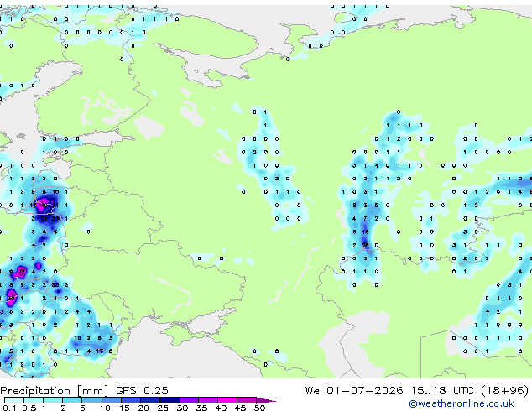The height and width of the screenshot is (411, 532).
Task: Click the date text 'We 01-07-2026'
Action: pos(354,390)
